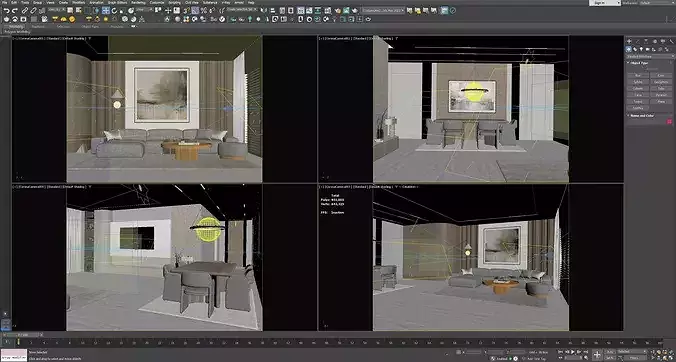This screenshot has height=362, width=676.
Task: Open the named selection sets dropdown
Action: click(x=242, y=10)
